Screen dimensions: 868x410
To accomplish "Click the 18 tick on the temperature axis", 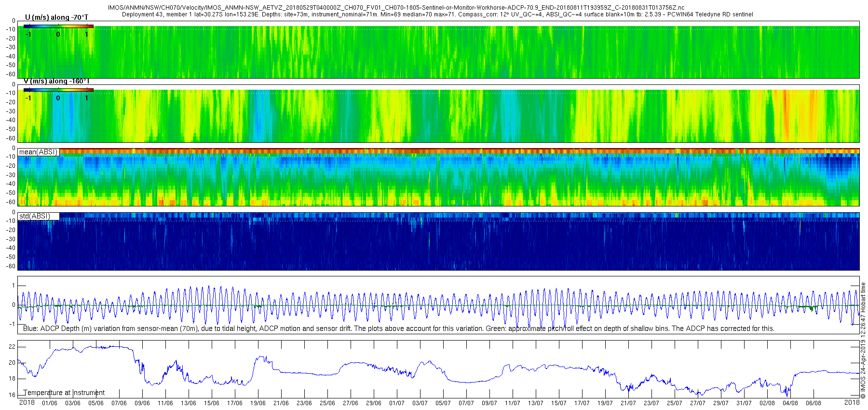I will [x=12, y=379].
